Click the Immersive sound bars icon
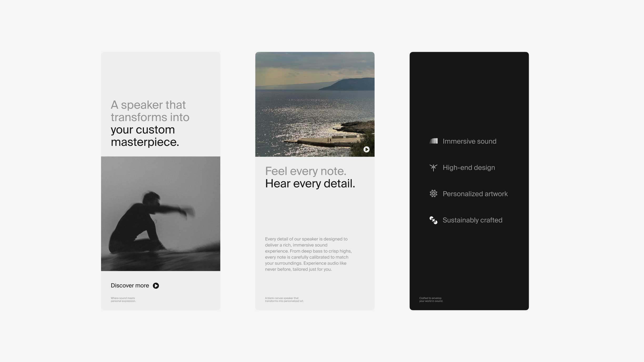644x362 pixels. [434, 141]
